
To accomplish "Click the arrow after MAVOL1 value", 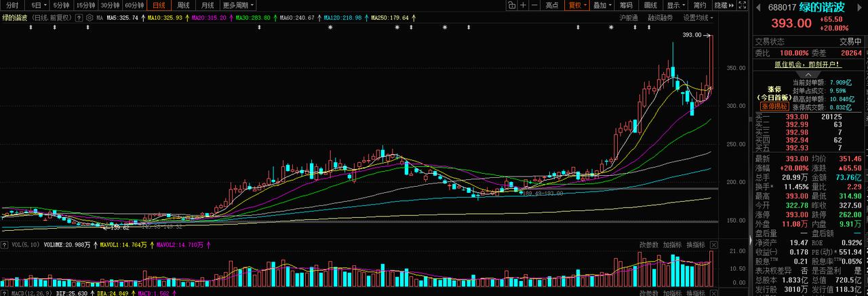I will [x=153, y=244].
